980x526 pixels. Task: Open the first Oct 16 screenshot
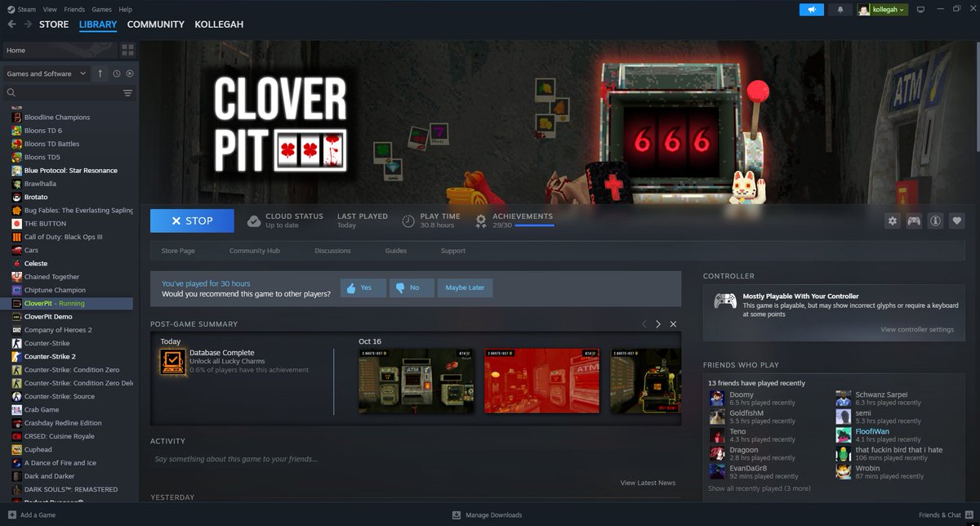pos(416,381)
